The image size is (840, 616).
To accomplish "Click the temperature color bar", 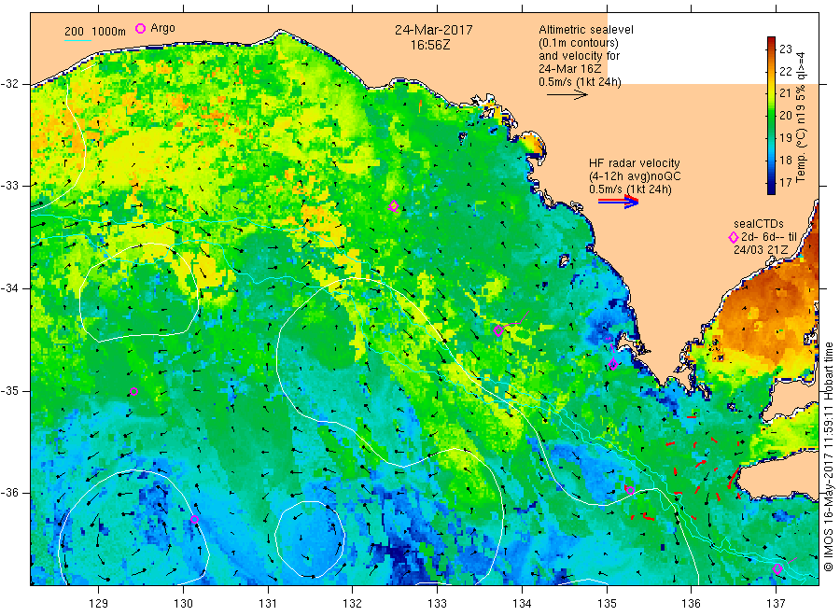I will coord(771,115).
